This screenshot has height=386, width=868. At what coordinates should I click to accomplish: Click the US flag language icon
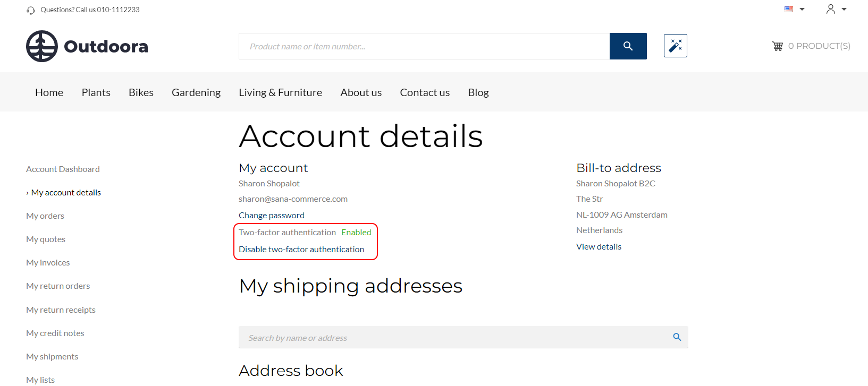click(x=789, y=9)
